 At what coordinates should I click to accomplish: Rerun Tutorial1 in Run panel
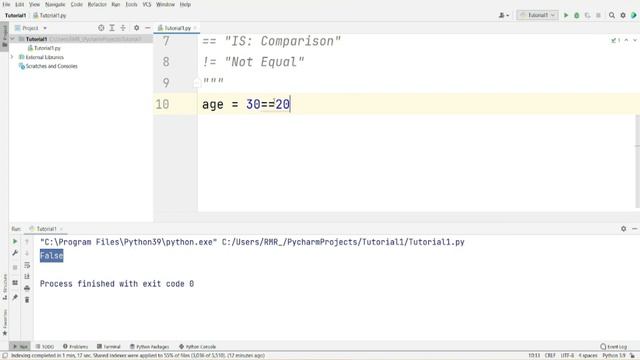coord(15,242)
